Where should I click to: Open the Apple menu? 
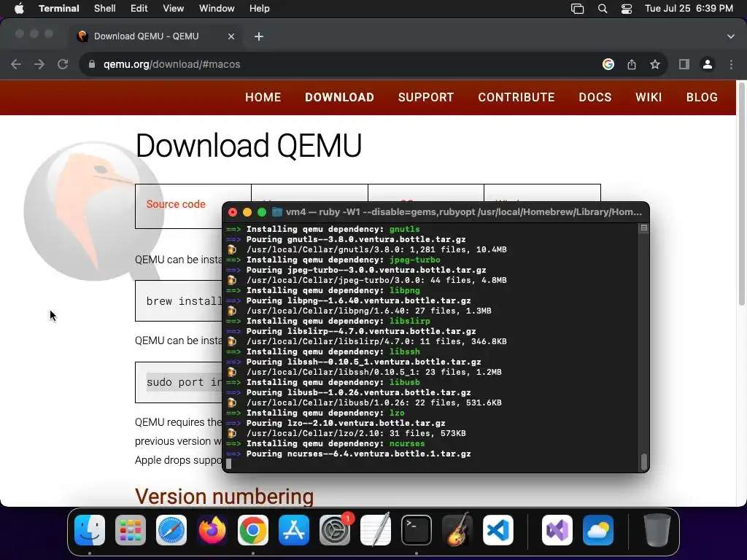click(19, 9)
